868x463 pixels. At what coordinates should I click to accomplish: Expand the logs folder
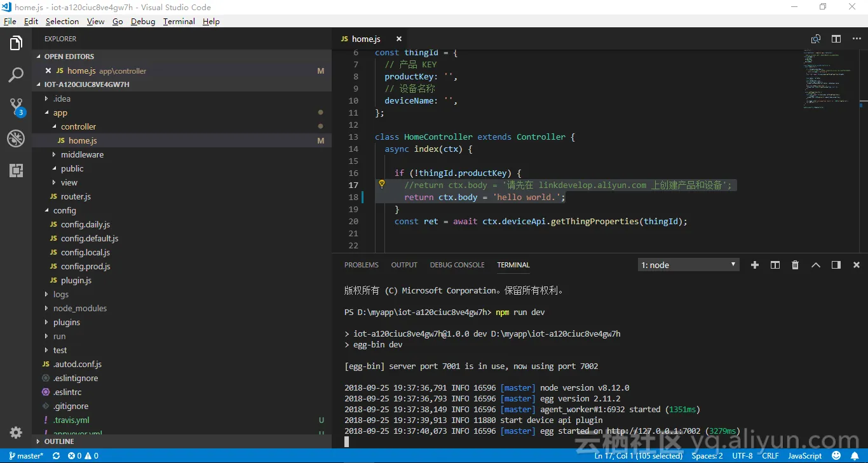[x=182, y=294]
